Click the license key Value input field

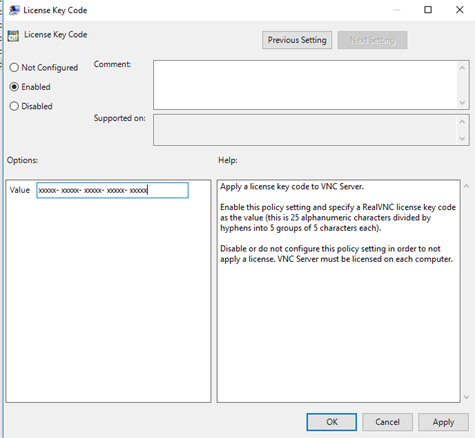pyautogui.click(x=112, y=190)
